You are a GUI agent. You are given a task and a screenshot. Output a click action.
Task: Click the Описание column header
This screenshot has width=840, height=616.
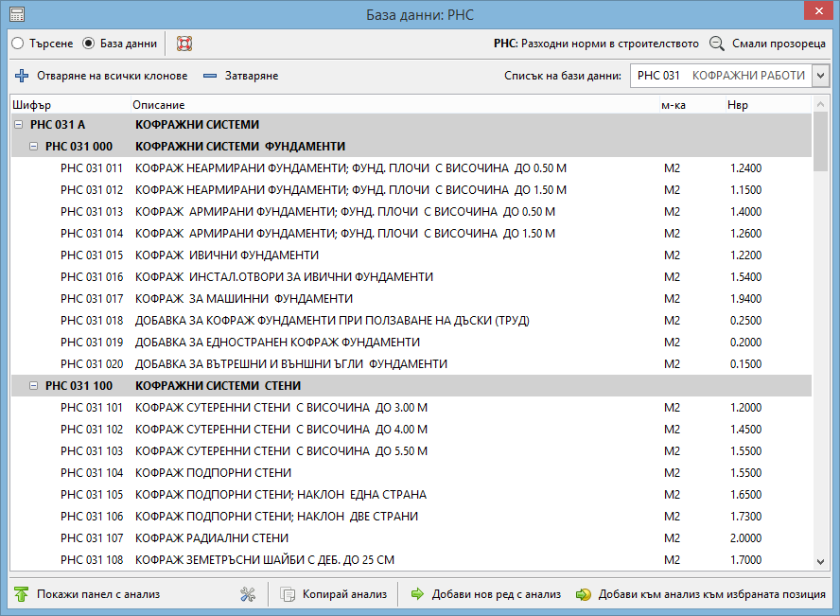pos(159,105)
